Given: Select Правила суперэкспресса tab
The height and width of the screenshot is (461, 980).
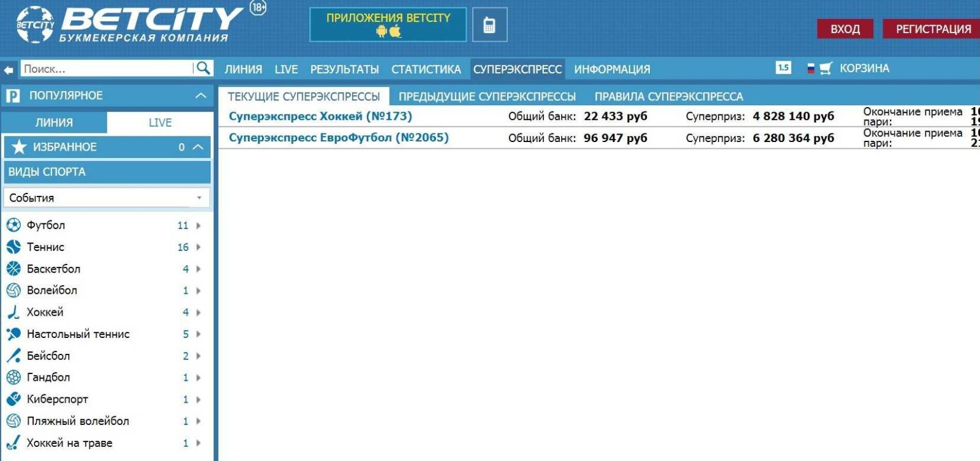Looking at the screenshot, I should pos(669,96).
